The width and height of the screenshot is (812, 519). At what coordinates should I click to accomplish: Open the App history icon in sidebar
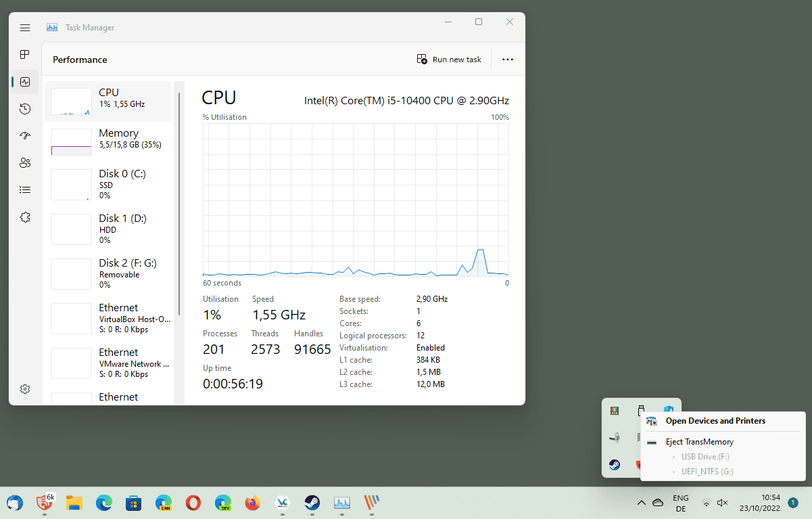pos(25,109)
